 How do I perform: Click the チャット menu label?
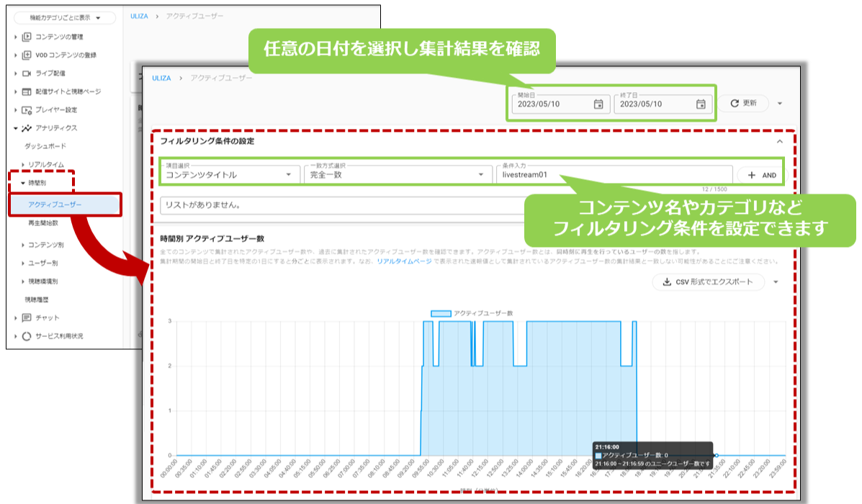pyautogui.click(x=48, y=318)
